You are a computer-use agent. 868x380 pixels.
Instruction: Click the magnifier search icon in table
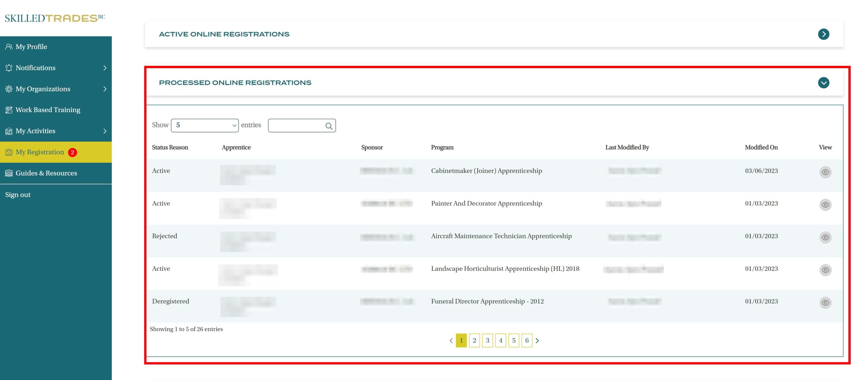329,126
